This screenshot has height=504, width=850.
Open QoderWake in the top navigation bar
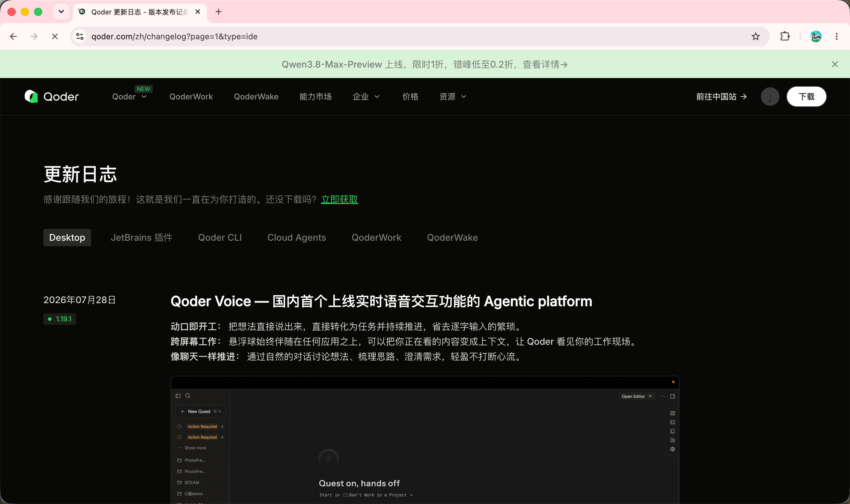tap(256, 97)
